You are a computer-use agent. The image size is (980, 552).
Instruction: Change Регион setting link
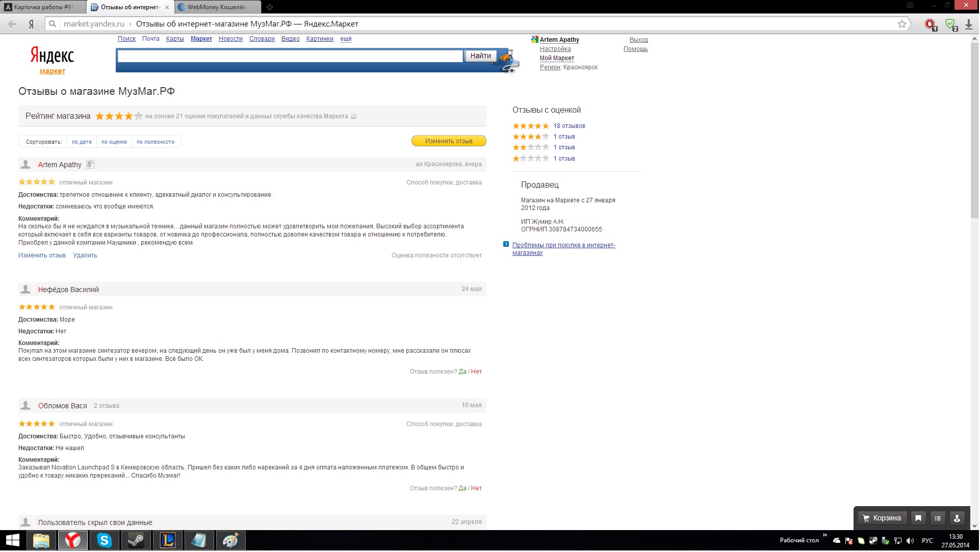click(550, 67)
